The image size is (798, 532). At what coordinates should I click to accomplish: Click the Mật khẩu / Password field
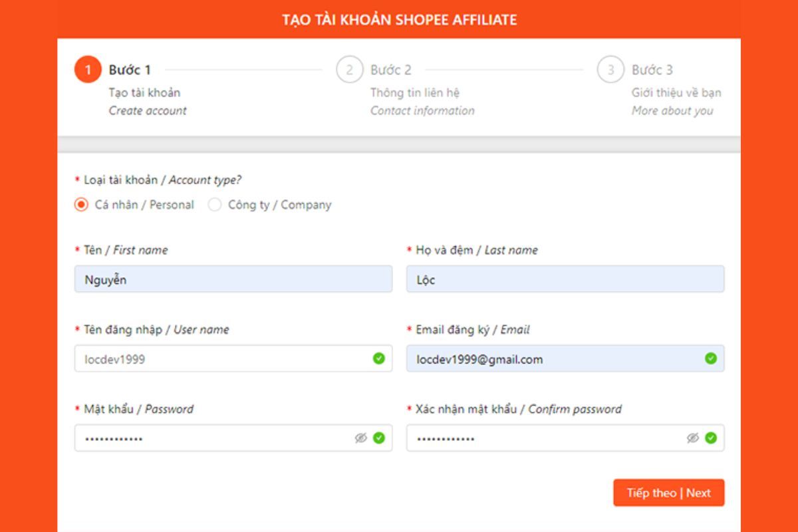pyautogui.click(x=233, y=438)
